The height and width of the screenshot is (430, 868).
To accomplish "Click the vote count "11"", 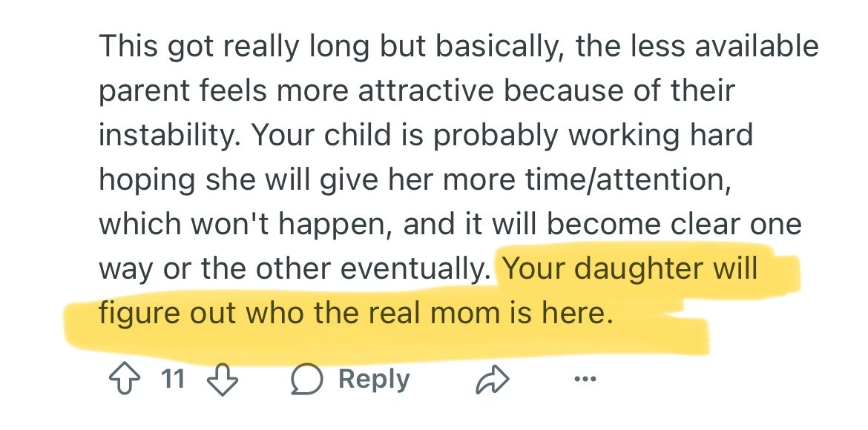I will (x=172, y=380).
